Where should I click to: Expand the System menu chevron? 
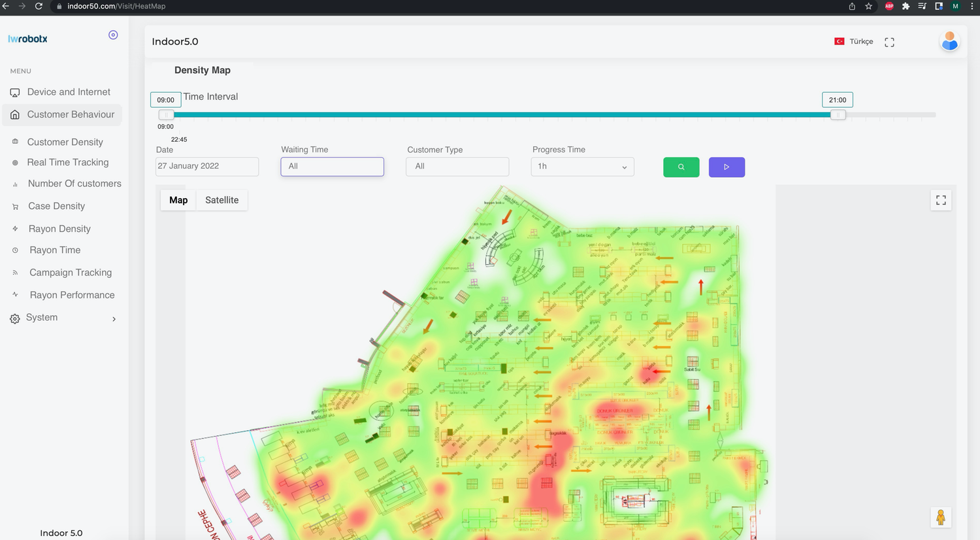pyautogui.click(x=113, y=318)
